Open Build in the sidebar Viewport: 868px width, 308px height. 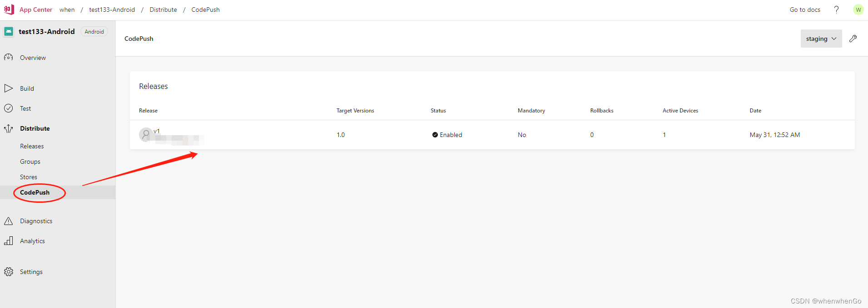(x=27, y=88)
